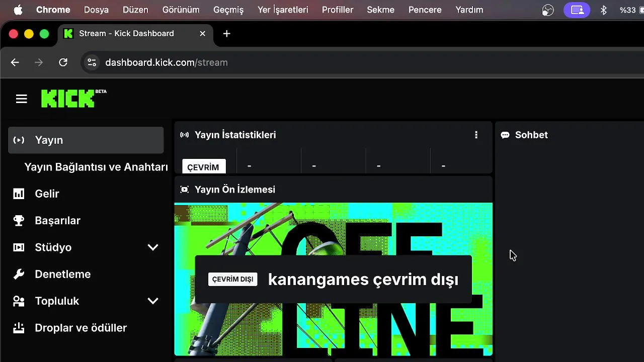Screen dimensions: 644x362
Task: Click the 'kanangames çevrim dışı' text
Action: coord(363,280)
